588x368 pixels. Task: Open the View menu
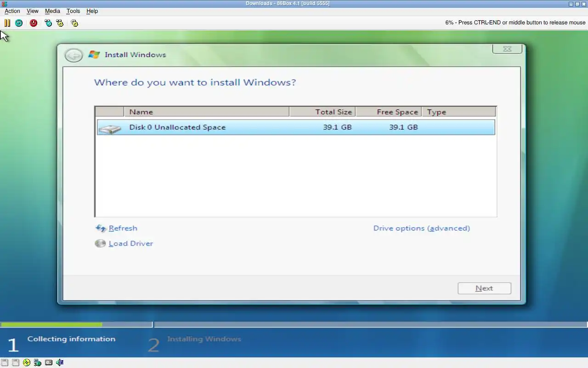pyautogui.click(x=33, y=11)
